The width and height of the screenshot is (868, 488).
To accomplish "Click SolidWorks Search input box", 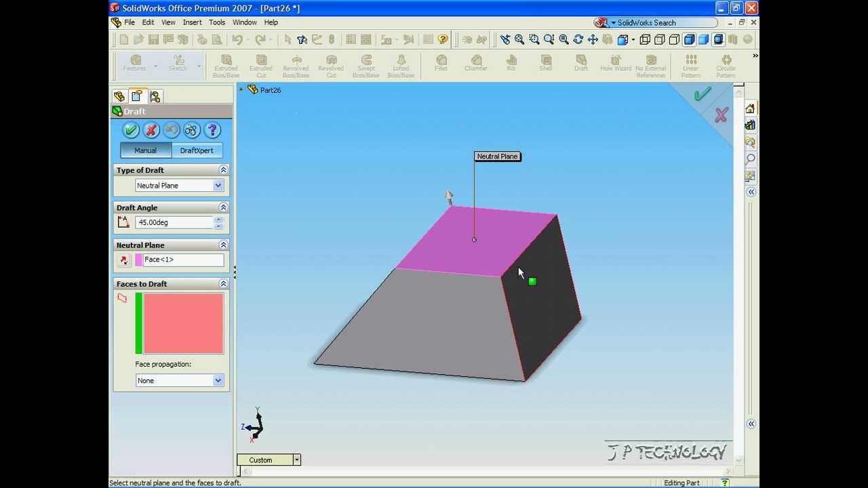I will (665, 23).
